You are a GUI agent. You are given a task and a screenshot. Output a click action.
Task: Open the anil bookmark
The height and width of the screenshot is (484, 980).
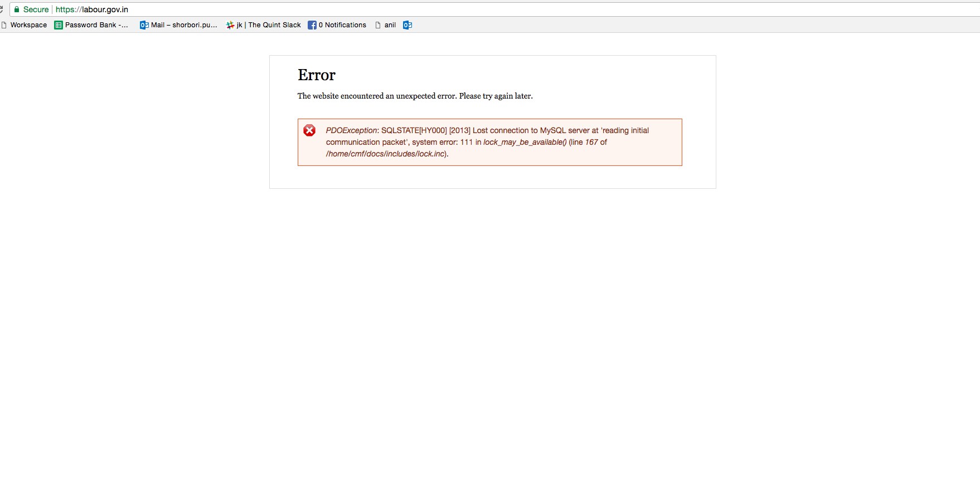390,25
